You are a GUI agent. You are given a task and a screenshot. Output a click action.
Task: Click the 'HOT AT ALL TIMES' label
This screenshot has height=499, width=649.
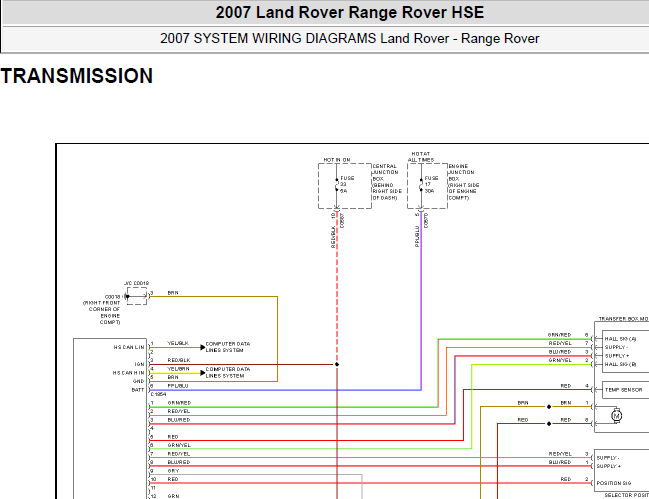coord(421,157)
